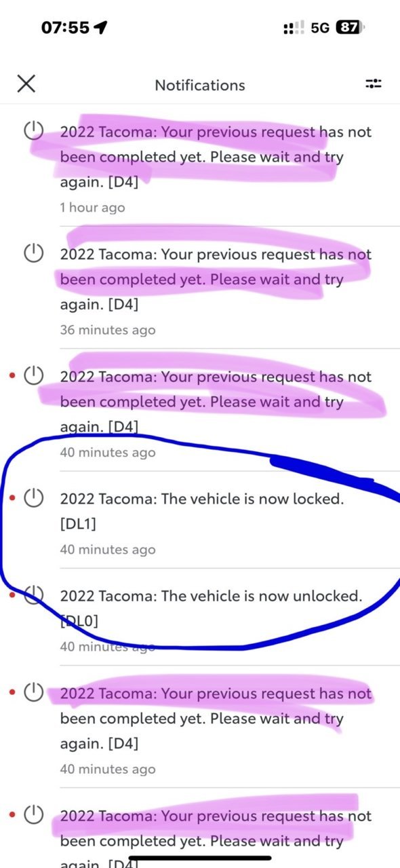400x868 pixels.
Task: Tap the Notifications title in header
Action: point(200,85)
